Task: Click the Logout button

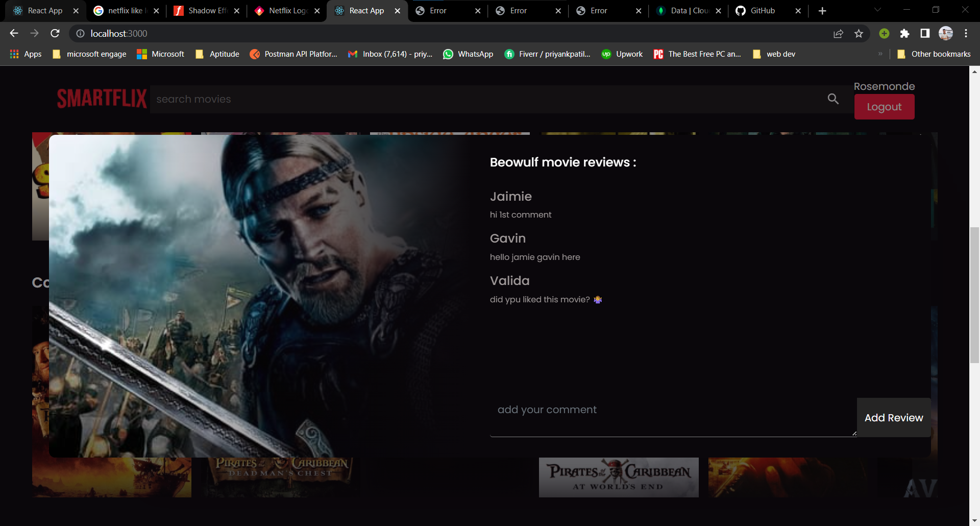Action: point(884,107)
